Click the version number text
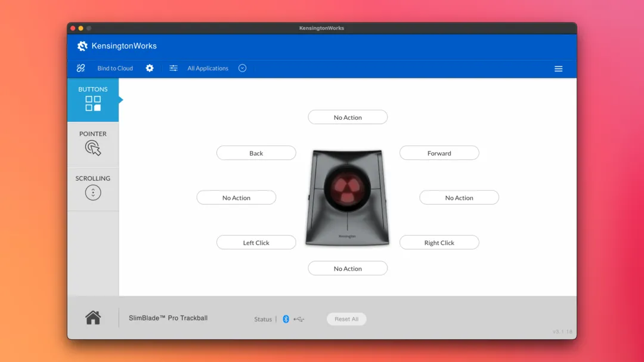This screenshot has width=644, height=362. click(x=562, y=332)
